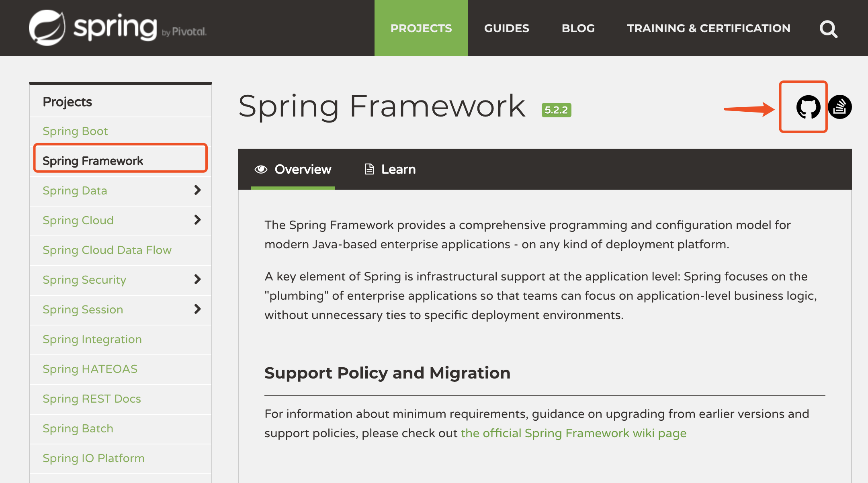Image resolution: width=868 pixels, height=483 pixels.
Task: Click the Spring leaf logo
Action: pyautogui.click(x=47, y=28)
